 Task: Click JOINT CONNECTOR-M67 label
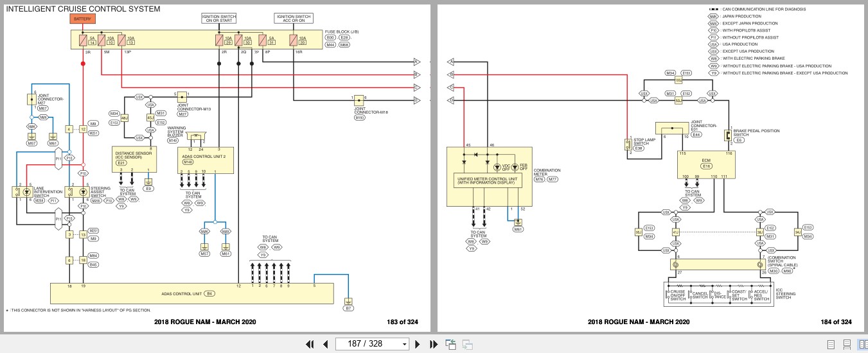[x=51, y=99]
